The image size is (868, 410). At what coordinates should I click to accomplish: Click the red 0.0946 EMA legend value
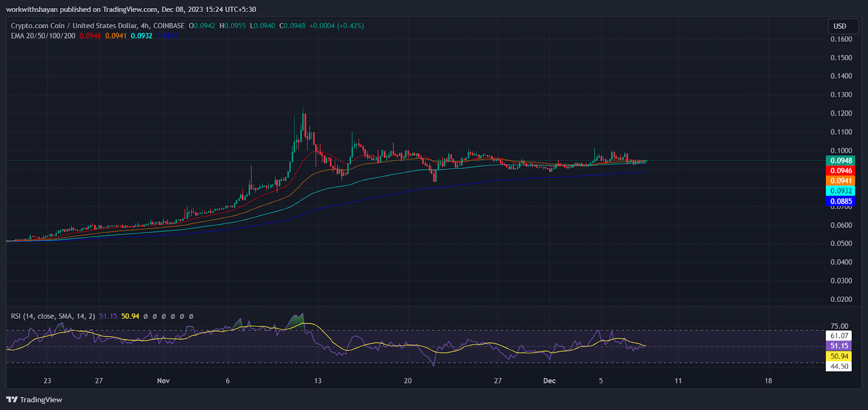[x=90, y=36]
